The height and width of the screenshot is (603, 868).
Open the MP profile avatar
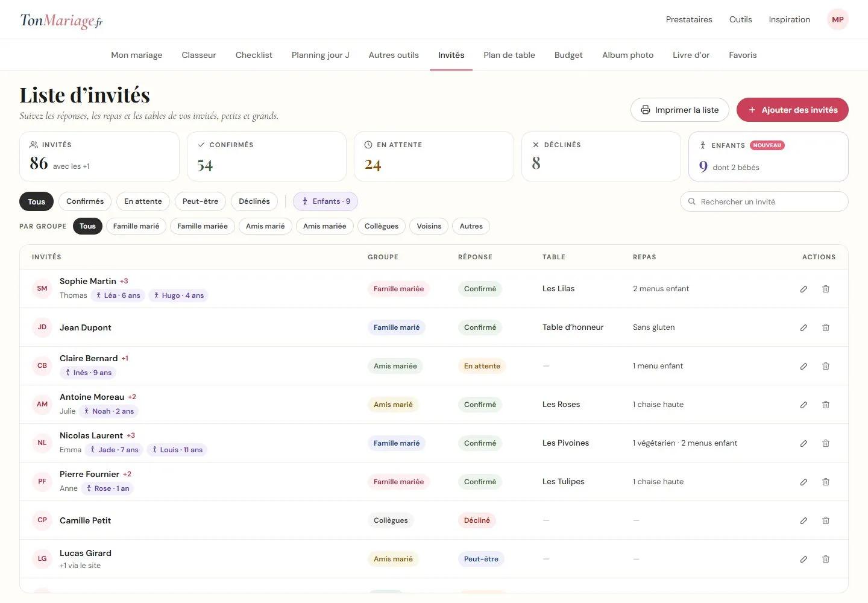coord(837,19)
